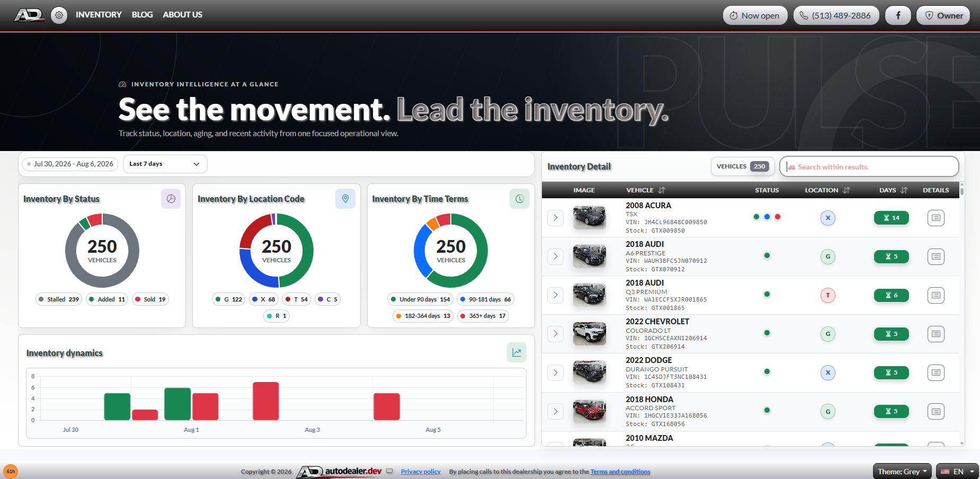Image resolution: width=980 pixels, height=479 pixels.
Task: Click the 14 days badge for 2008 Acura
Action: click(x=892, y=218)
